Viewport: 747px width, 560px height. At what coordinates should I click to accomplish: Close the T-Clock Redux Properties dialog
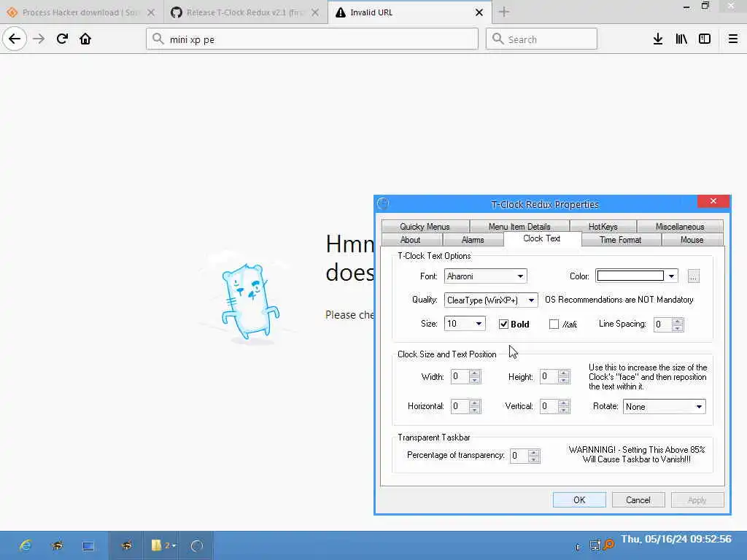(713, 201)
